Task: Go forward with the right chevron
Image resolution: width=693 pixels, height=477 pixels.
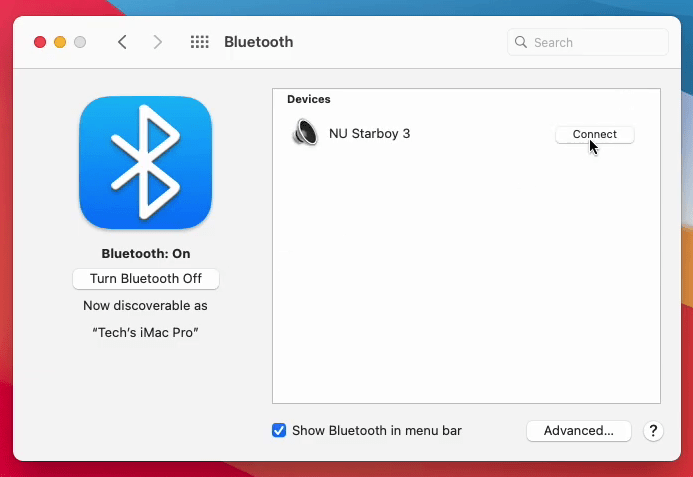Action: click(x=157, y=42)
